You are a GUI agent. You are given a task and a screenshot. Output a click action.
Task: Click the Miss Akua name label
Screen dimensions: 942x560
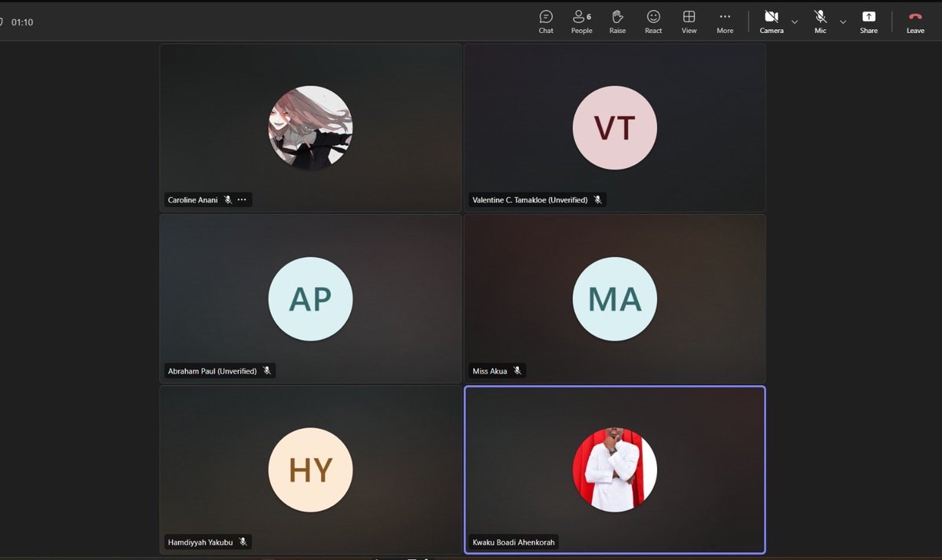pos(490,371)
